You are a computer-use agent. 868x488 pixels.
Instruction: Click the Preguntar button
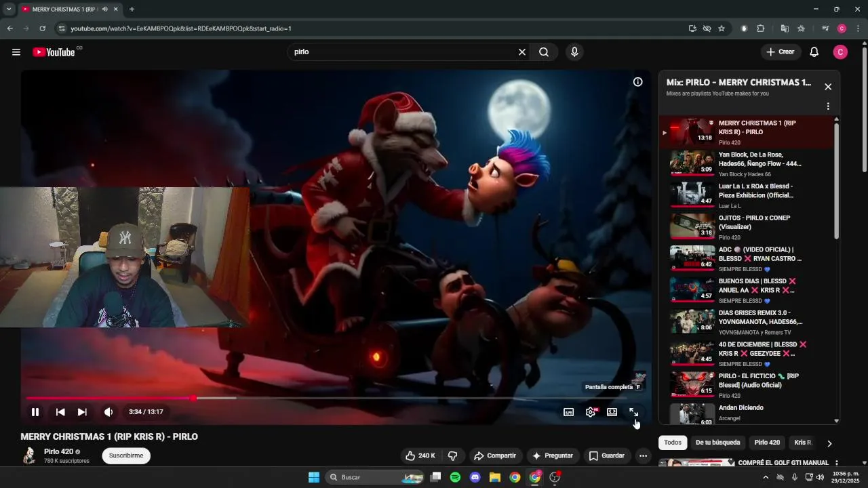coord(553,455)
